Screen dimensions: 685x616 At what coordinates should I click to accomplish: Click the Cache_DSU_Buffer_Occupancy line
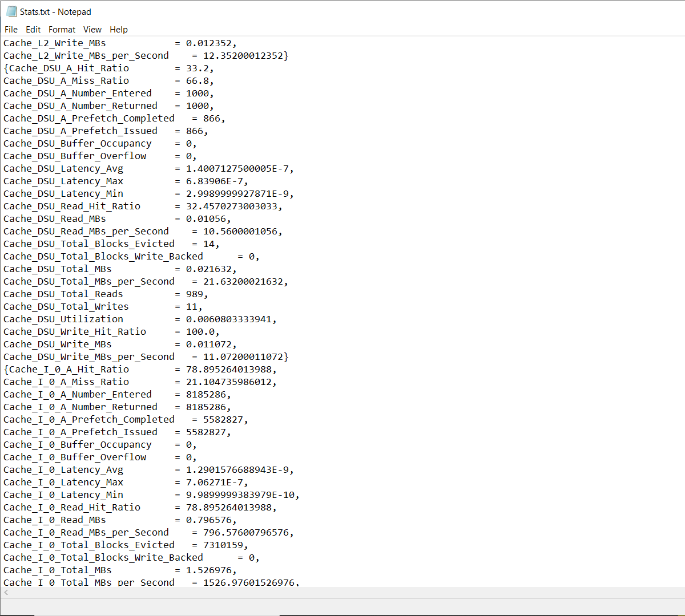coord(100,144)
